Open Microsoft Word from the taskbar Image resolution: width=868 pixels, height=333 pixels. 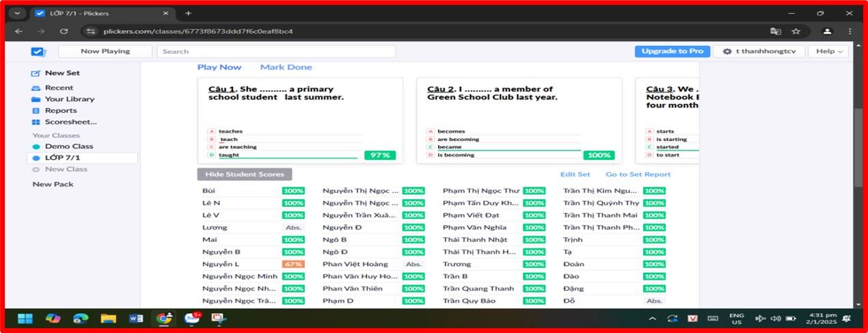coord(135,319)
